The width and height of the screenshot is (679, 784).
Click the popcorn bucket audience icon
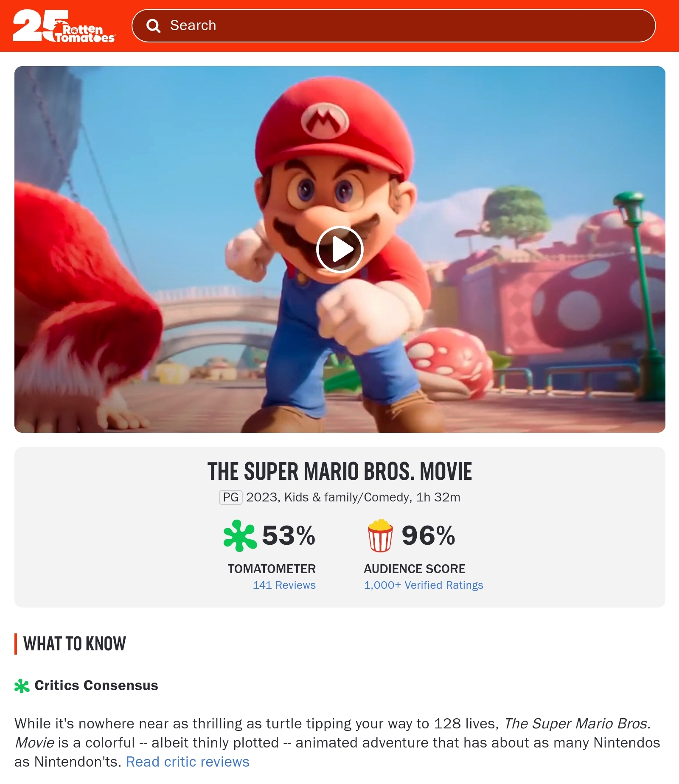380,535
